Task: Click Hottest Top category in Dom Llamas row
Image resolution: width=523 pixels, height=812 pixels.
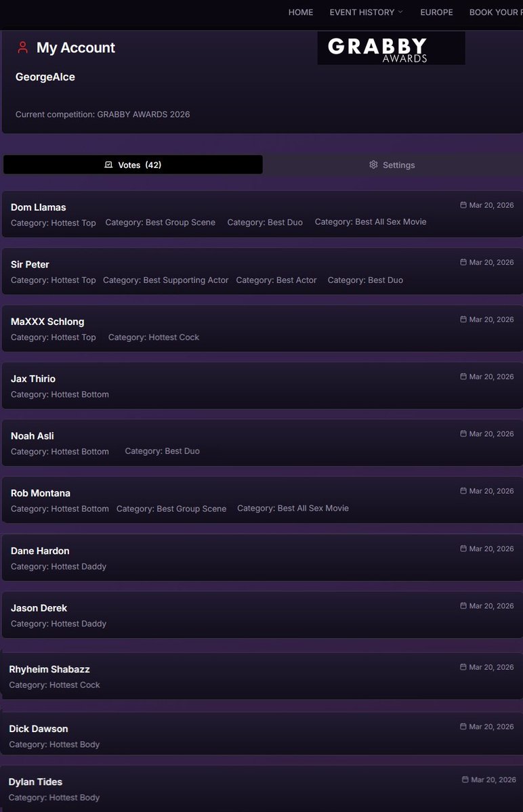Action: [x=54, y=223]
